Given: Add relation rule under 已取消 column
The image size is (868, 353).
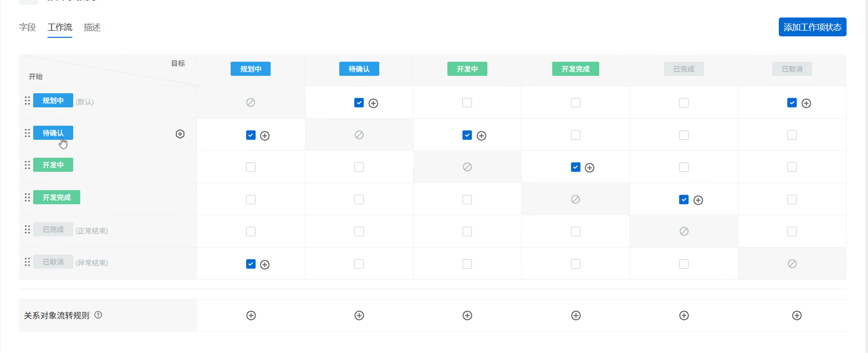Looking at the screenshot, I should 797,316.
